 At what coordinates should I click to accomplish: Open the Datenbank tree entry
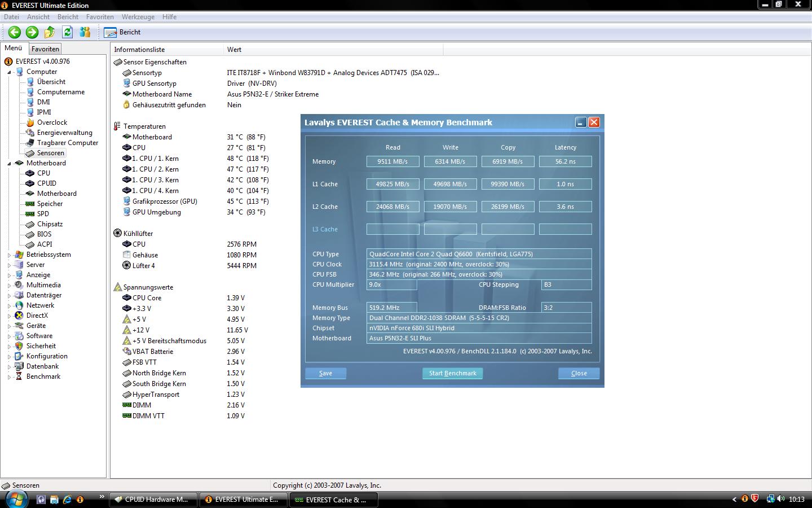[42, 366]
